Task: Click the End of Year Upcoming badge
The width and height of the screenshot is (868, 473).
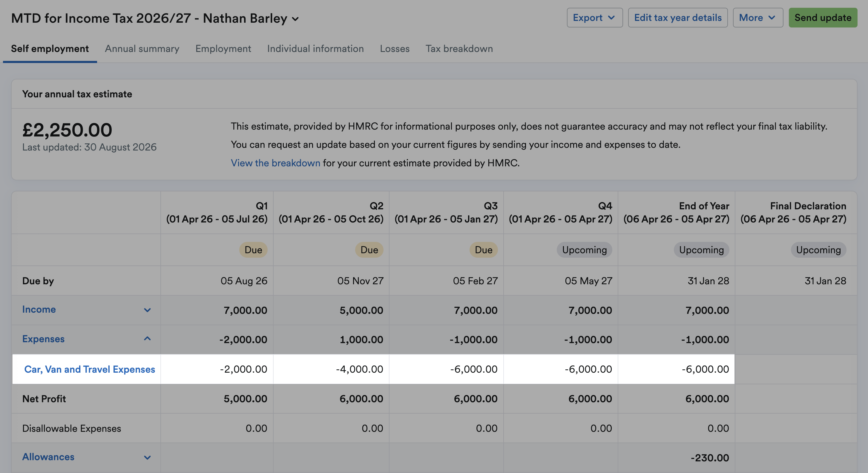Action: [702, 250]
